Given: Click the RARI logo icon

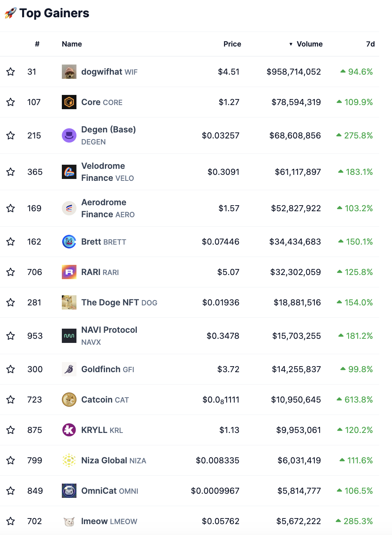Looking at the screenshot, I should 69,272.
